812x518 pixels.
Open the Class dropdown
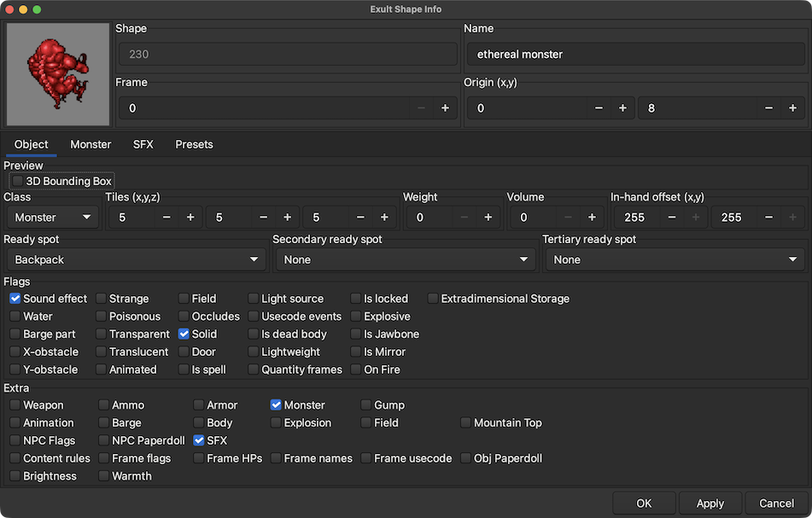[x=52, y=218]
